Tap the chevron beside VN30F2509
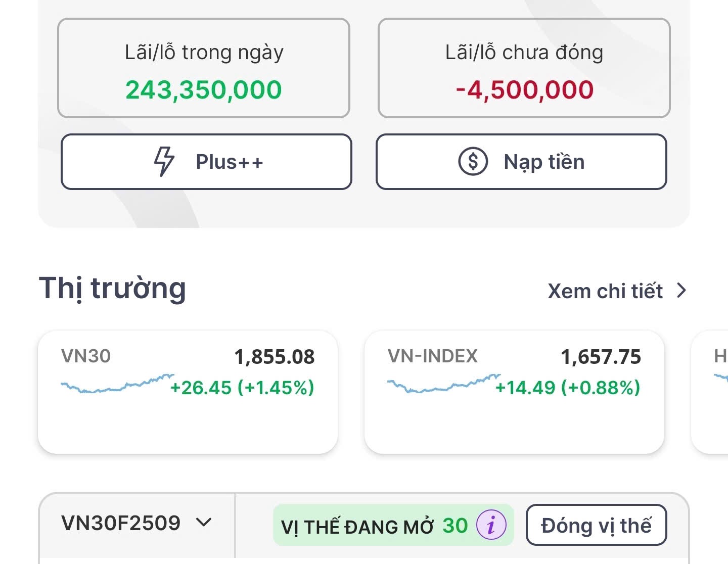Screen dimensions: 728x564 (x=204, y=522)
